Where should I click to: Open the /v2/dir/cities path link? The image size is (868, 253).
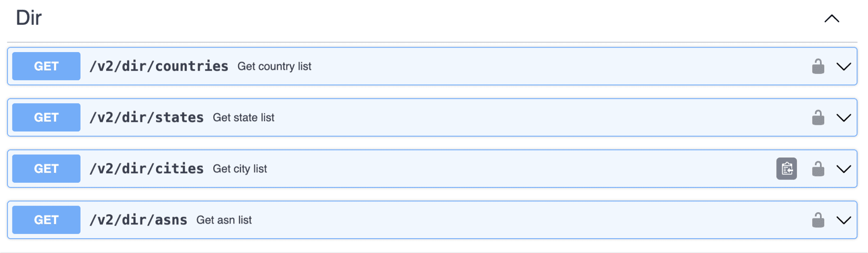pos(147,169)
